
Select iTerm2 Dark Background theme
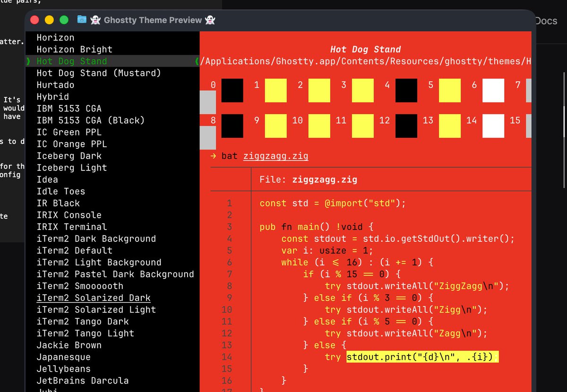(96, 239)
